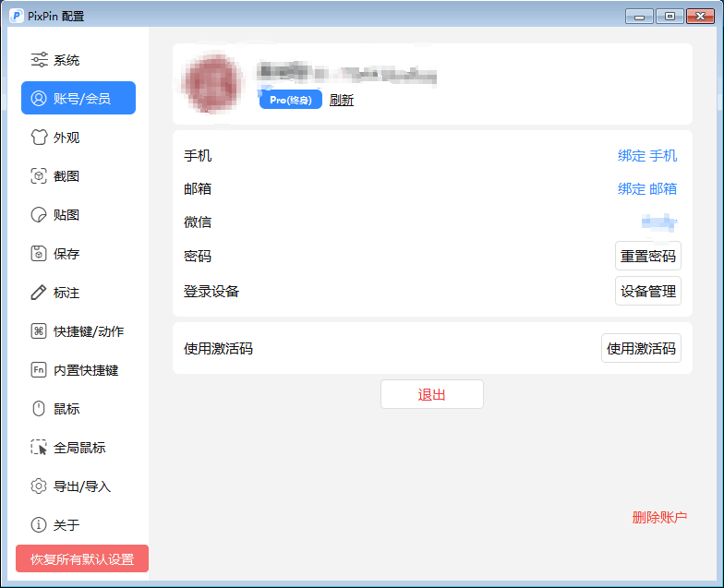Maximize the PixPin 配置 window
The width and height of the screenshot is (724, 588).
click(670, 17)
